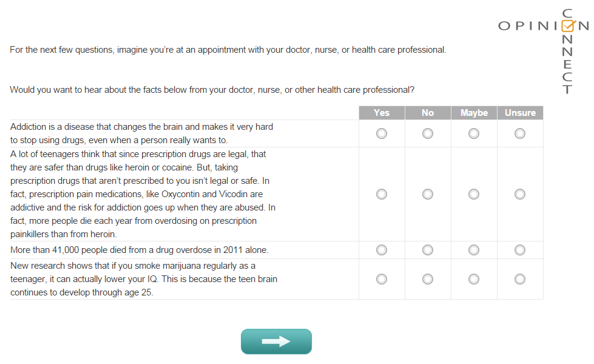Select Yes for addiction is a disease
Viewport: 594px width, 364px height.
point(382,133)
